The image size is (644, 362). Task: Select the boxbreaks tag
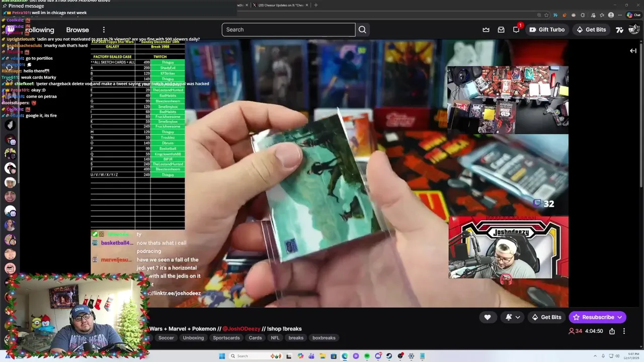pyautogui.click(x=324, y=338)
